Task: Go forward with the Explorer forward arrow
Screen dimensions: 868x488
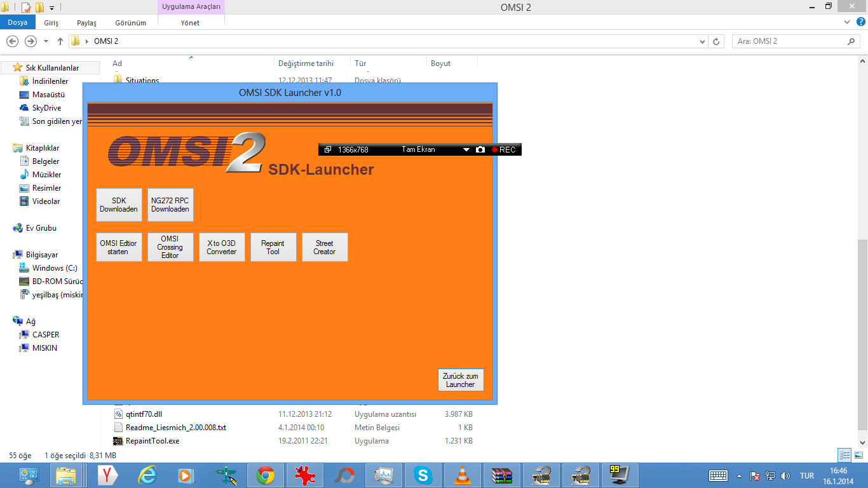Action: (31, 41)
